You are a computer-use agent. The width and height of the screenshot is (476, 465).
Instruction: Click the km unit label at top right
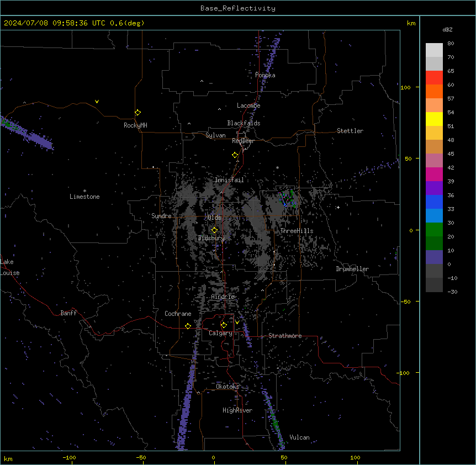[411, 23]
